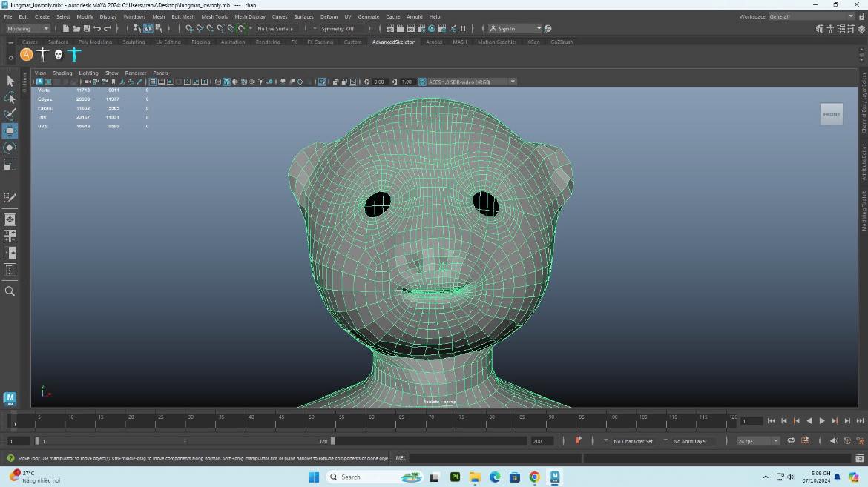
Task: Toggle snap to grid magnet icon
Action: point(189,28)
